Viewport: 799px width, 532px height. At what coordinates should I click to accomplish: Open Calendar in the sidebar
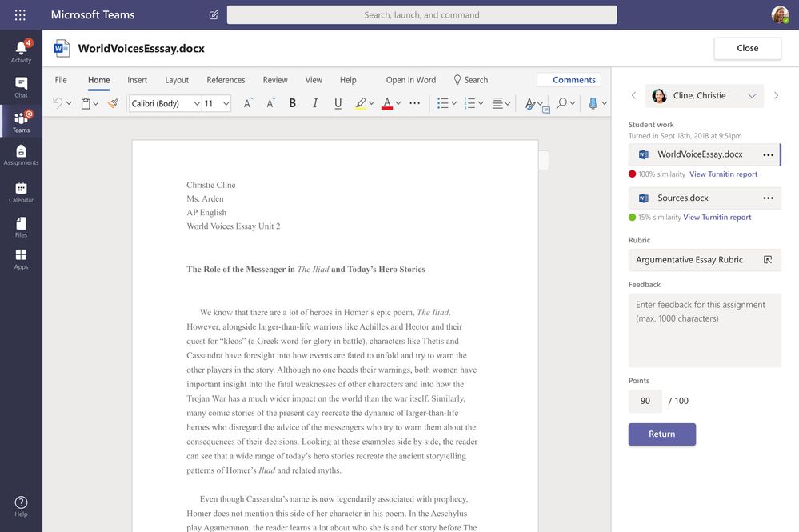pyautogui.click(x=21, y=193)
